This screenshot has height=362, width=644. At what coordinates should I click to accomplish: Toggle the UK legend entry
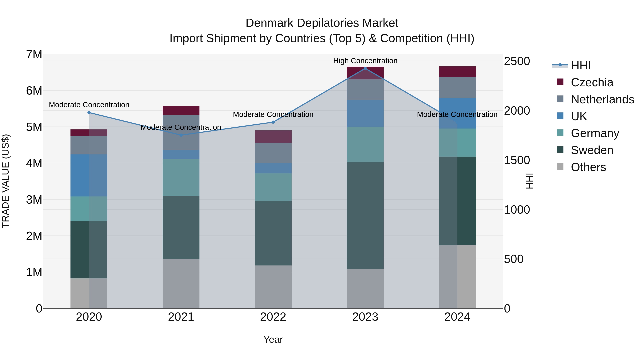pos(572,116)
